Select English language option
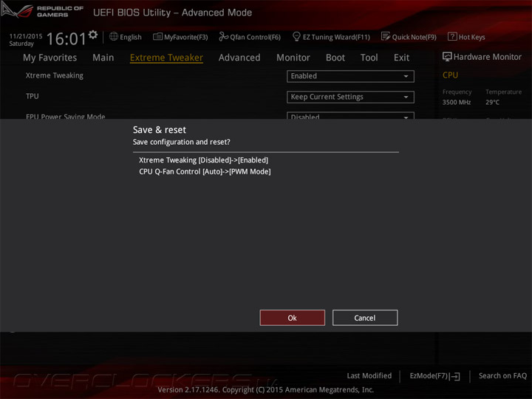 click(x=131, y=37)
